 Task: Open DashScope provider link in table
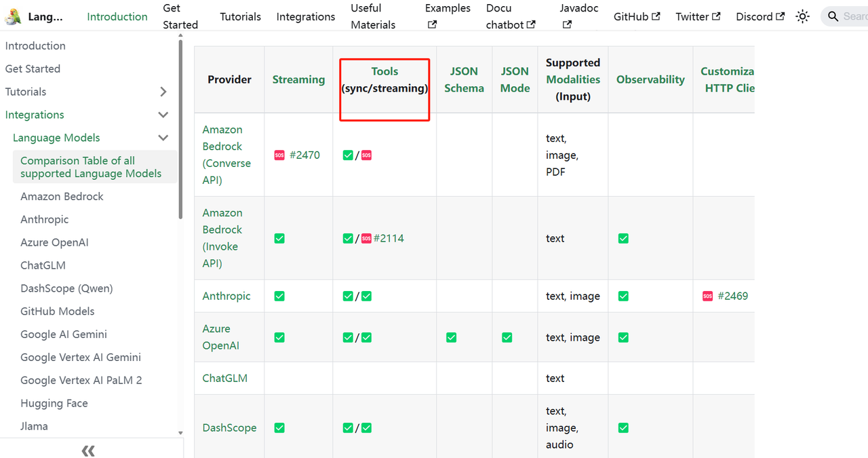229,427
